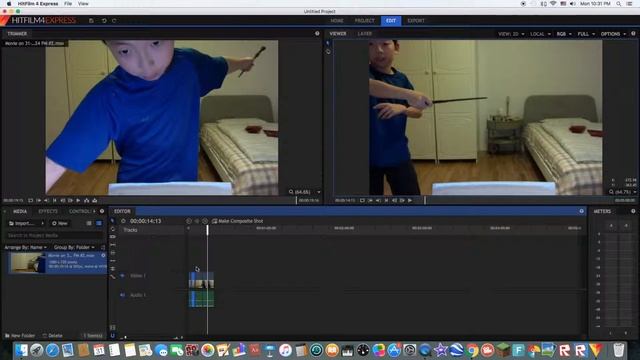Switch viewer to the Layer tab

364,33
